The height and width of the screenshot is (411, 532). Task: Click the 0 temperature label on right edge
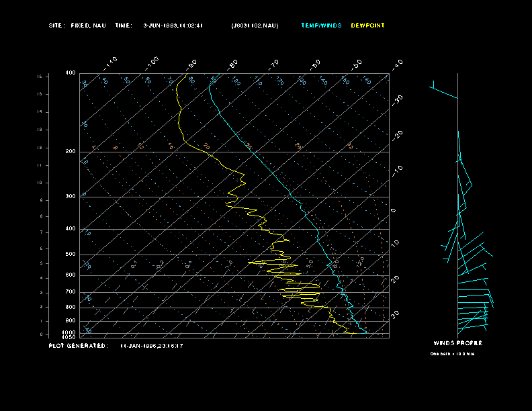(394, 211)
